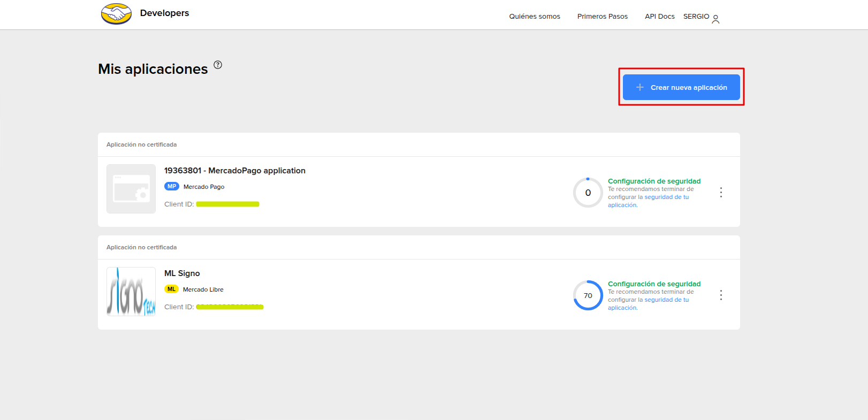Open Primeros Pasos in the navigation
The height and width of the screenshot is (420, 868).
point(602,17)
